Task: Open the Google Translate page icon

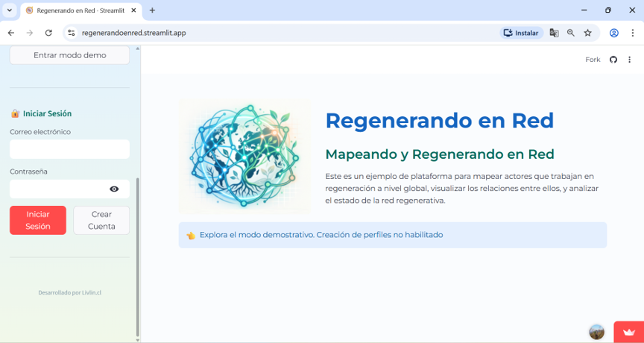Action: coord(554,33)
